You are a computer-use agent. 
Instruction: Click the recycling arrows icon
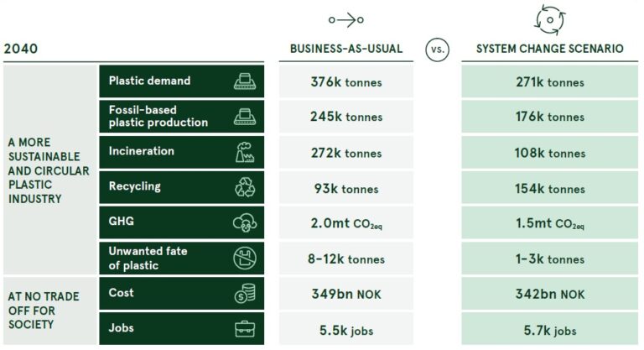click(244, 187)
